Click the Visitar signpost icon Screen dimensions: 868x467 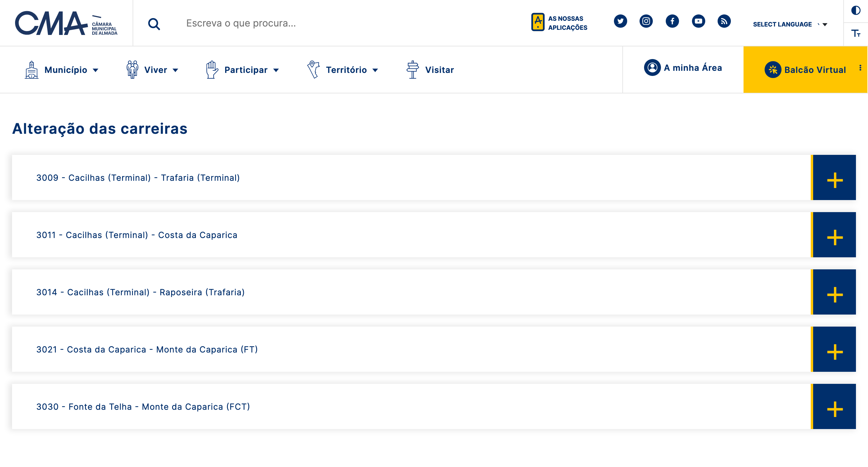pyautogui.click(x=412, y=70)
